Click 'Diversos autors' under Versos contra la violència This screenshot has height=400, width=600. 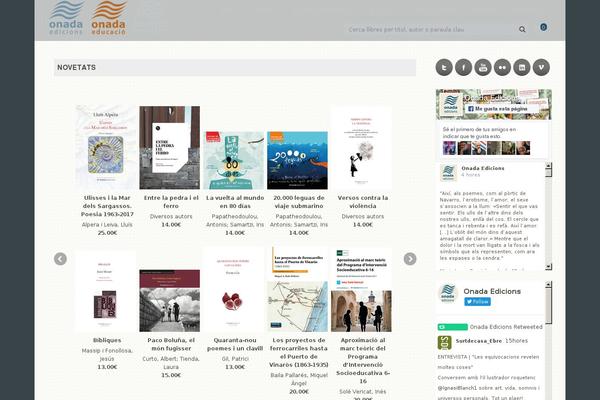363,217
